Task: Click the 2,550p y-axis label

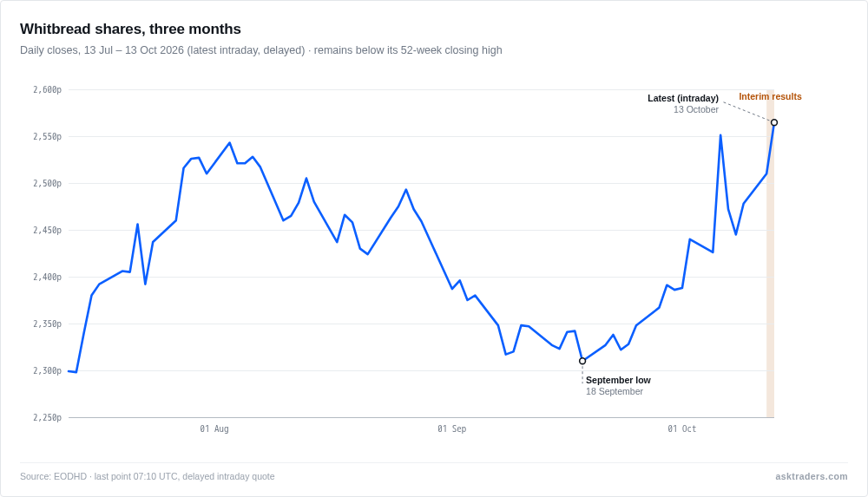Action: click(x=47, y=136)
